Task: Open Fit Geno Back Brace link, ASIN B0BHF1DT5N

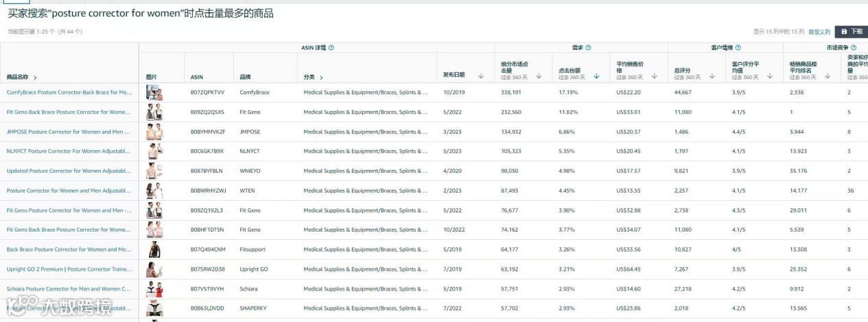Action: 68,230
